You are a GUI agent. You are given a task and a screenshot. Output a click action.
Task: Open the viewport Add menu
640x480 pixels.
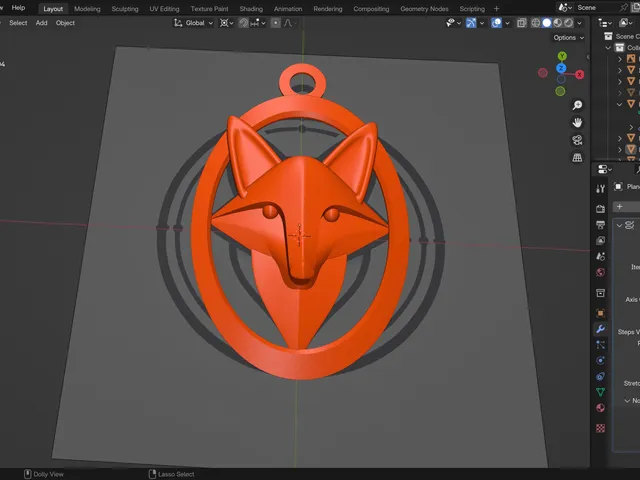(x=41, y=23)
